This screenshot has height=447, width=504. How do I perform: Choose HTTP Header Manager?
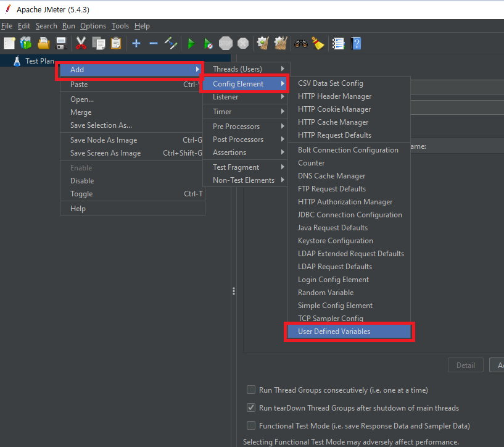click(x=349, y=96)
